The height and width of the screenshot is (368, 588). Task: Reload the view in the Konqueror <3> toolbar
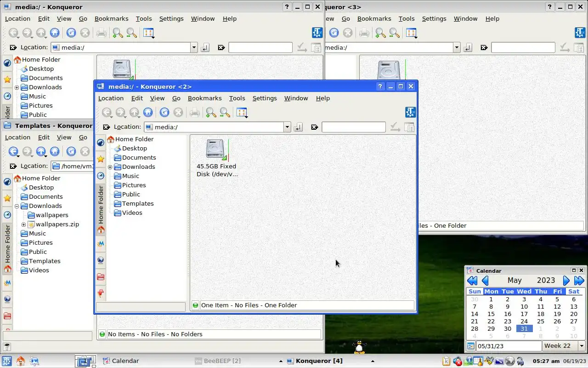334,33
